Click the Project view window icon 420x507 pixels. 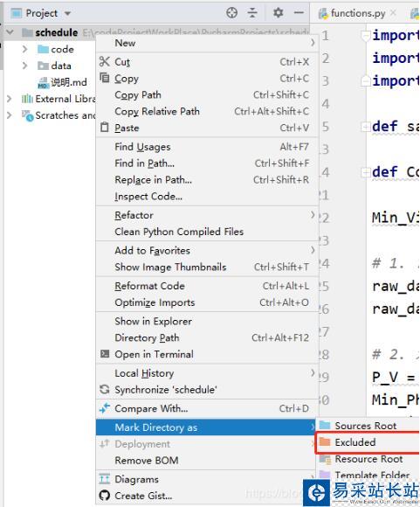tap(16, 13)
